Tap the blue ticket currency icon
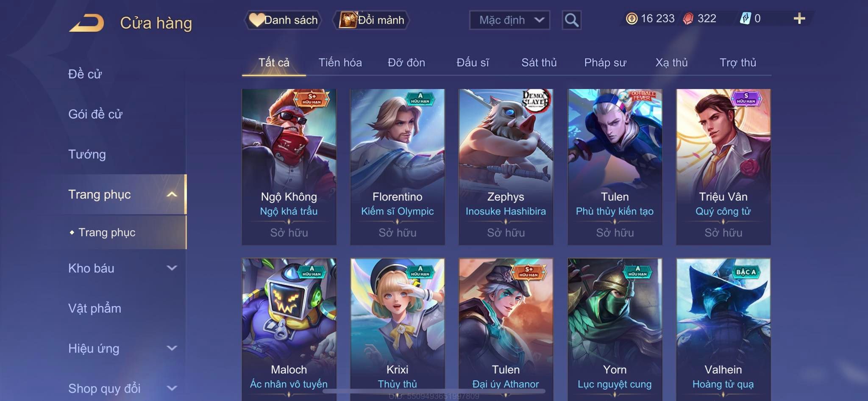868x401 pixels. 745,19
